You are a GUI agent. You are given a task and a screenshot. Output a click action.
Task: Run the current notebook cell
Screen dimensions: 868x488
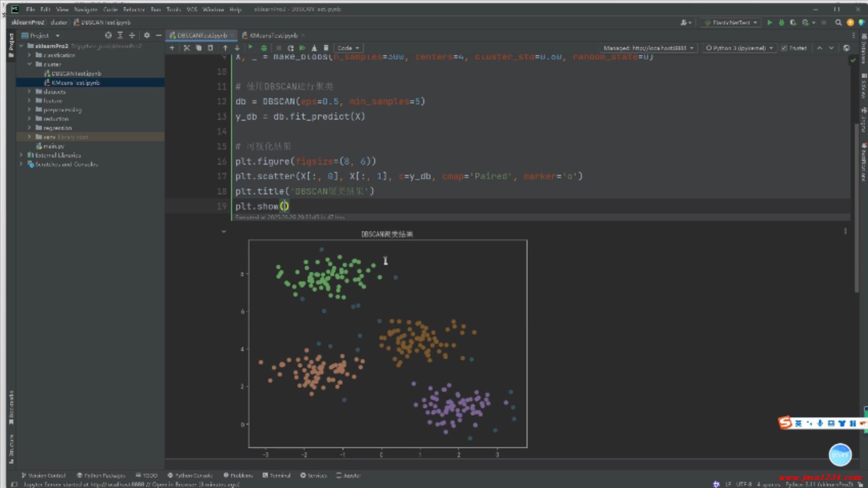[x=250, y=48]
